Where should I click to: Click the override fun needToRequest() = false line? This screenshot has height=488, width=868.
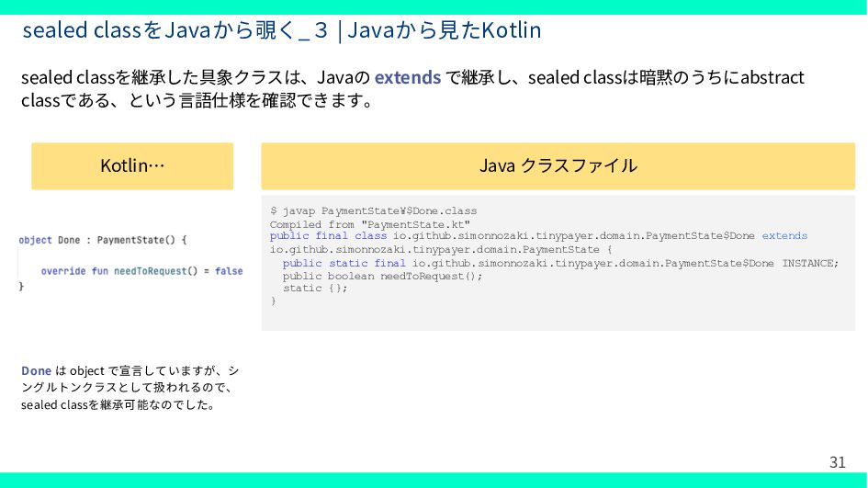141,271
